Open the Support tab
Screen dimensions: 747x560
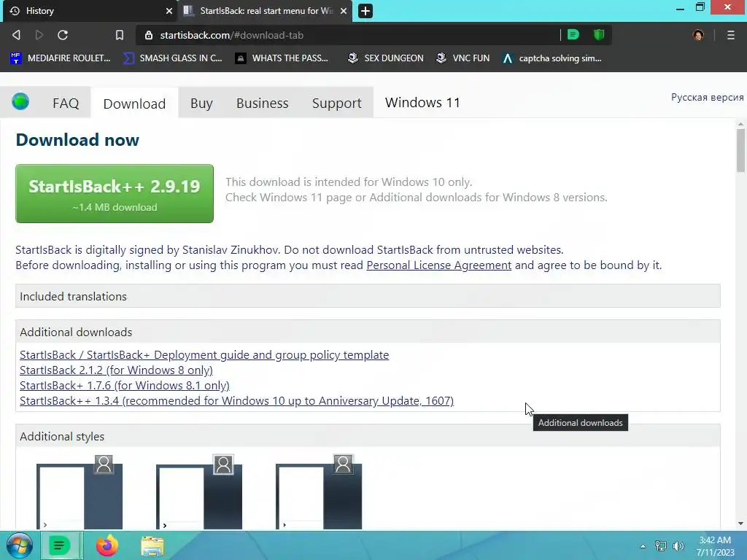tap(337, 103)
